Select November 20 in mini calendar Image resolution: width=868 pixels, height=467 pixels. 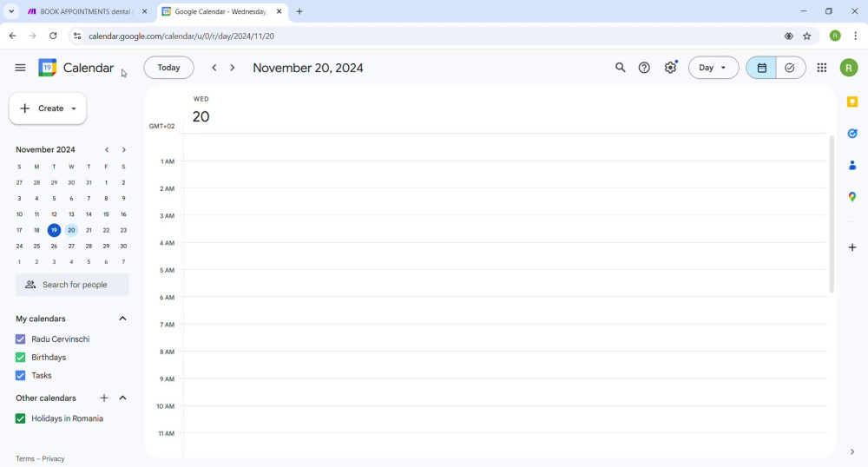71,230
